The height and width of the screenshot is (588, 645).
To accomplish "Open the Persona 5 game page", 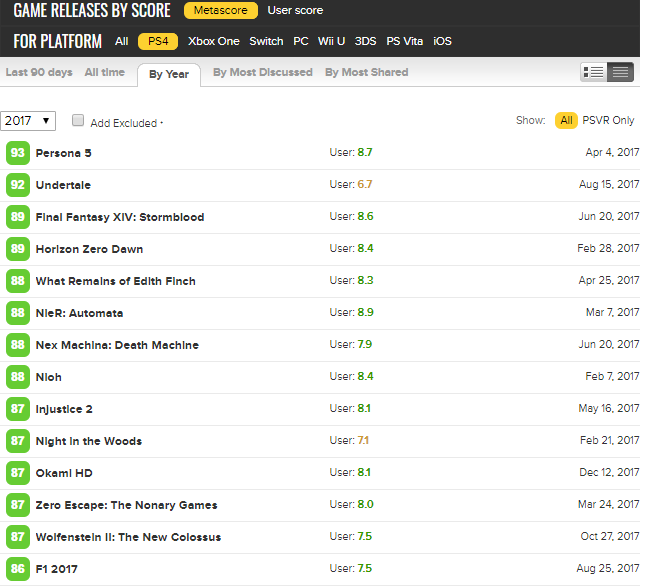I will 64,153.
